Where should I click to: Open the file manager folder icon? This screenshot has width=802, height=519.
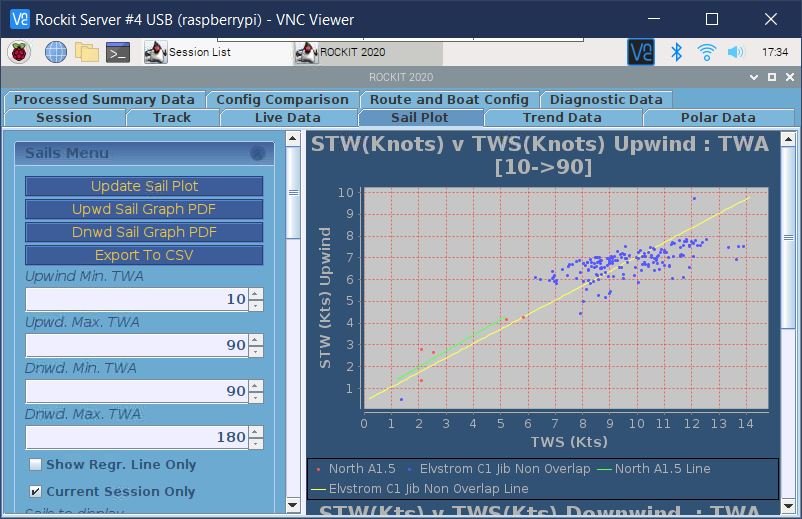(x=87, y=52)
